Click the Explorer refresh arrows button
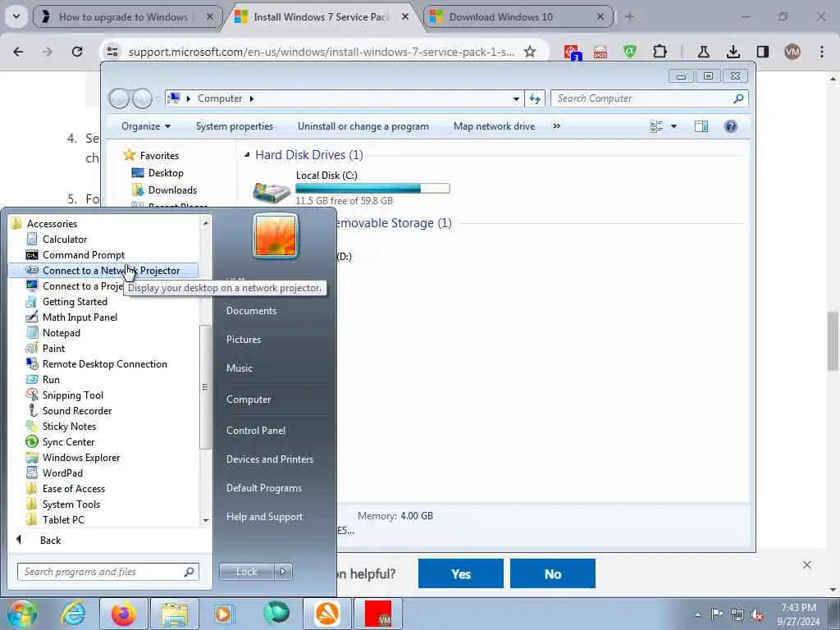840x630 pixels. (535, 98)
